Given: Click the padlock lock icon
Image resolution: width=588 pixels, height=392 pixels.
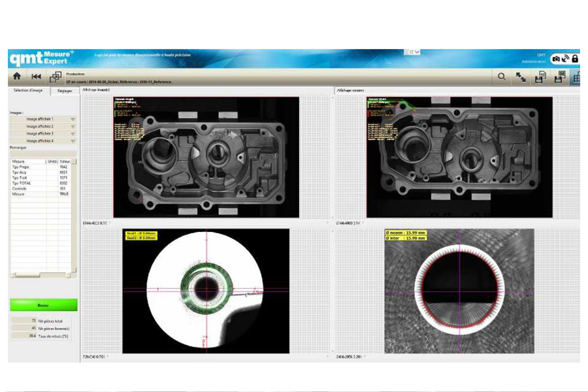Looking at the screenshot, I should click(x=575, y=59).
